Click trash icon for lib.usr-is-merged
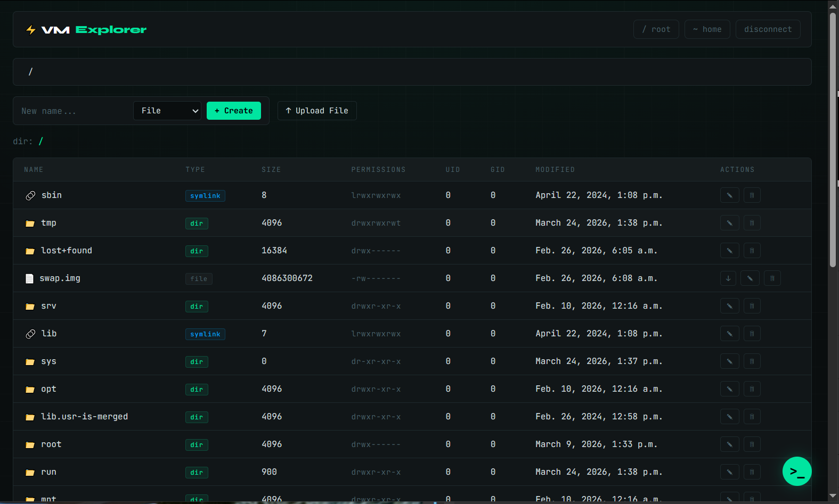839x504 pixels. [752, 417]
